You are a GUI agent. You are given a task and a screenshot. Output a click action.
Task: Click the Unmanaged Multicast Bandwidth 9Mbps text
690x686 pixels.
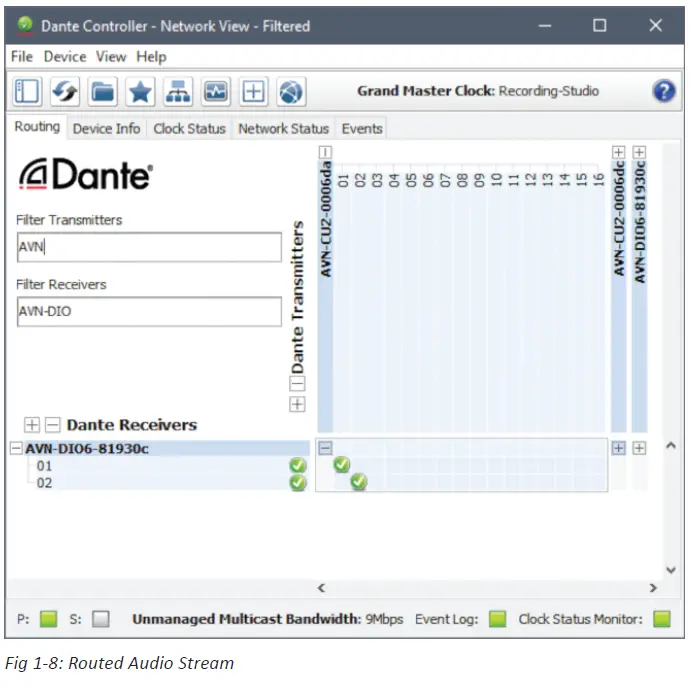268,619
